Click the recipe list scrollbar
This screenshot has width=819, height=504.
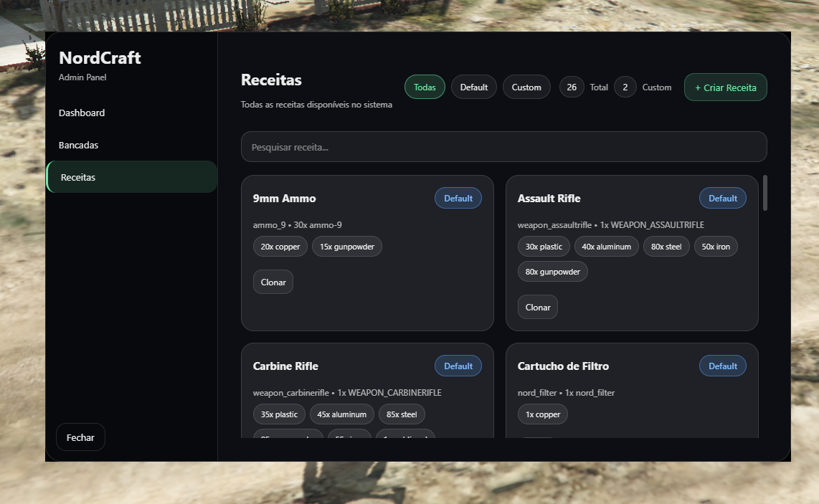tap(765, 194)
